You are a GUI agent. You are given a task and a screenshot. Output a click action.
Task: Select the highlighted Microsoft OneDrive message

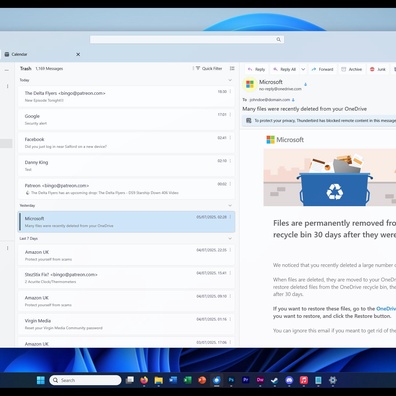tap(126, 222)
